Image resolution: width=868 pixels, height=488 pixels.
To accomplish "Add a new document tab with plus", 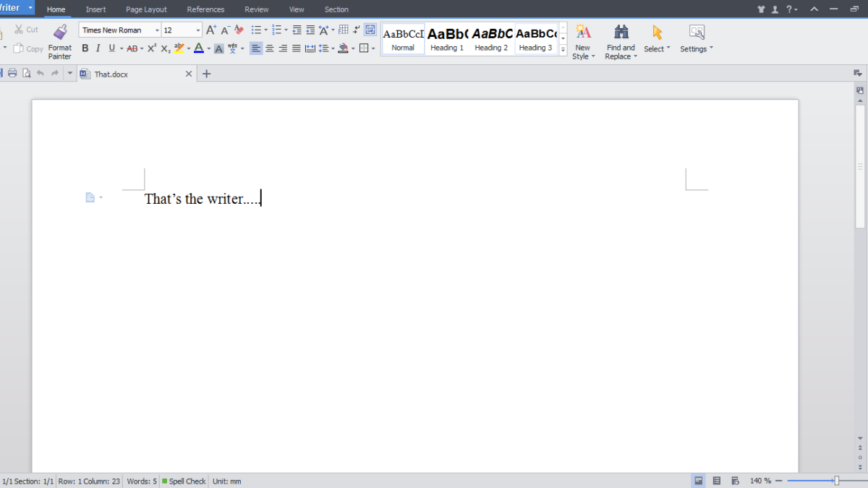I will [x=206, y=74].
